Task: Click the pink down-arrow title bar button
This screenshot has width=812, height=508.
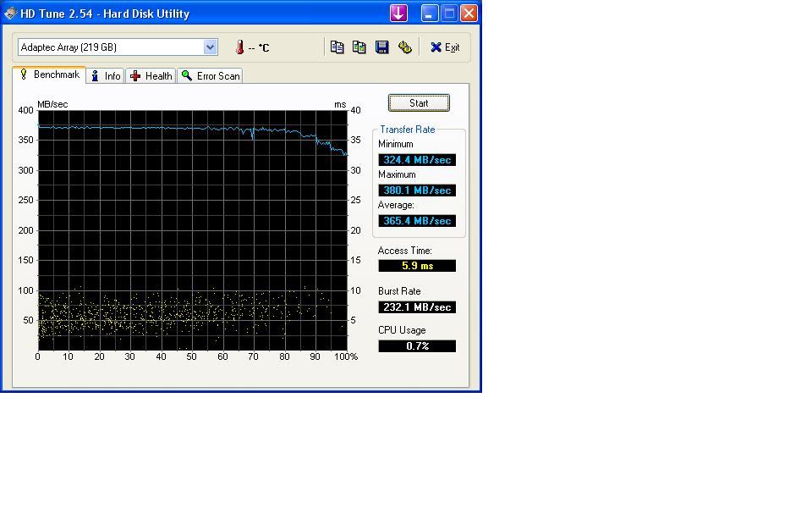Action: [398, 13]
